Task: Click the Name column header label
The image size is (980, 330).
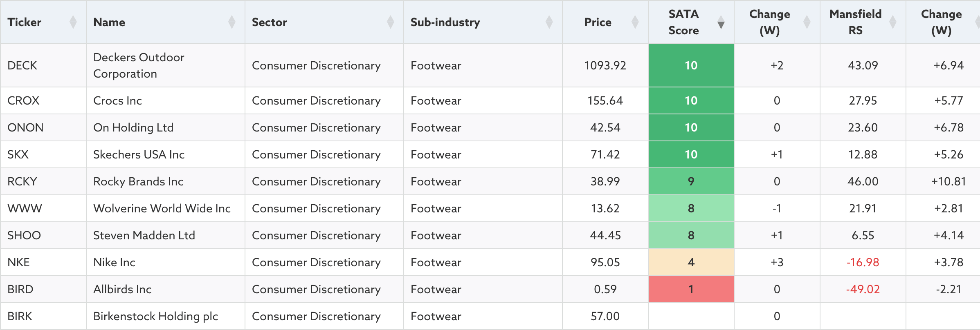Action: click(109, 22)
